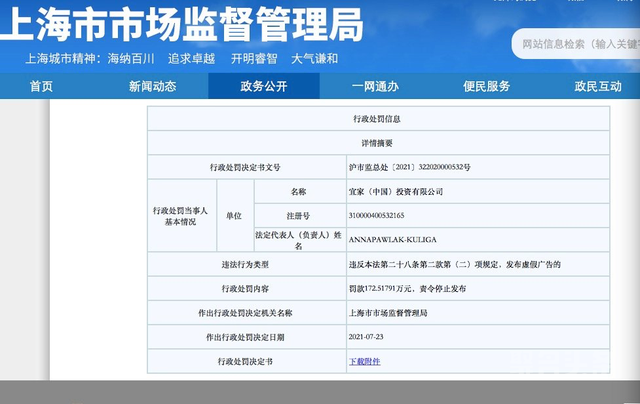This screenshot has width=640, height=404.
Task: Select the highlighted 政务公开 tab
Action: [264, 86]
